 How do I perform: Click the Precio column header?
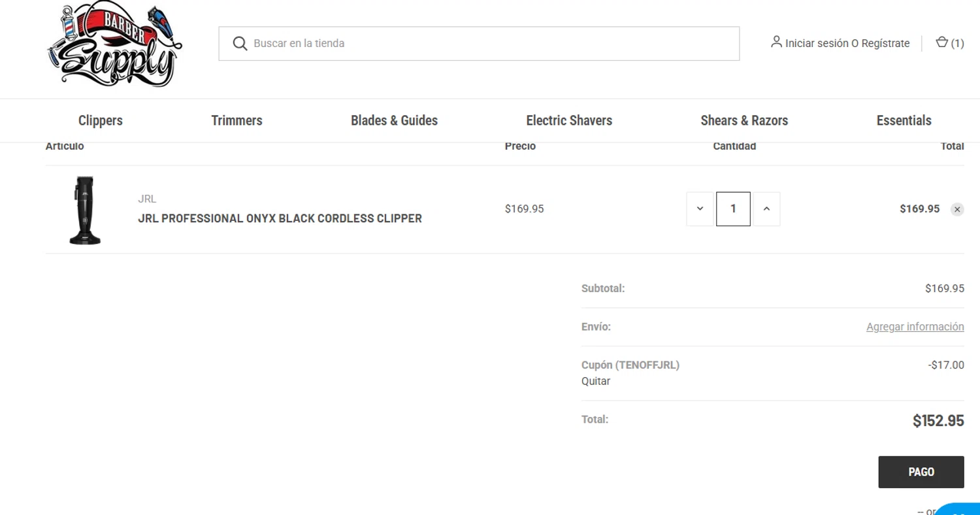click(520, 146)
